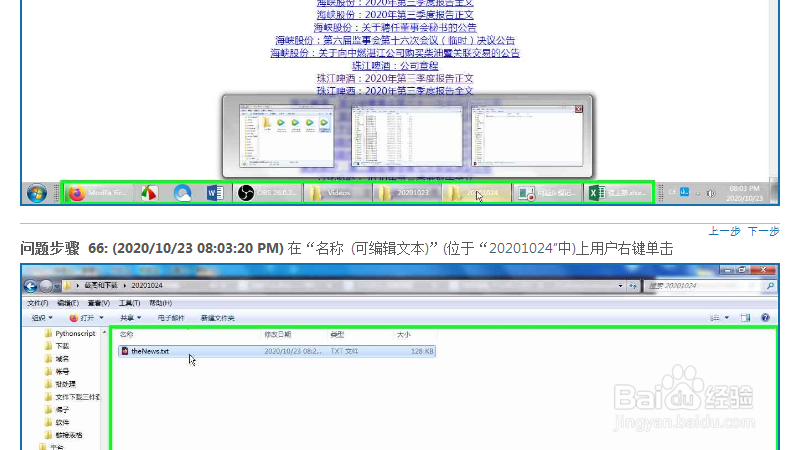Click the Explorer back arrow button
This screenshot has height=450, width=800.
(x=31, y=286)
